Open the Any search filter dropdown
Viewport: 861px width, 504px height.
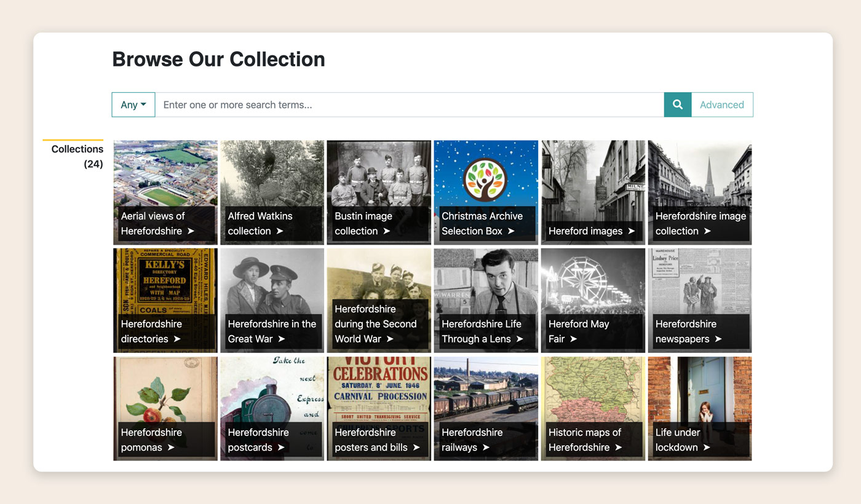pyautogui.click(x=133, y=104)
